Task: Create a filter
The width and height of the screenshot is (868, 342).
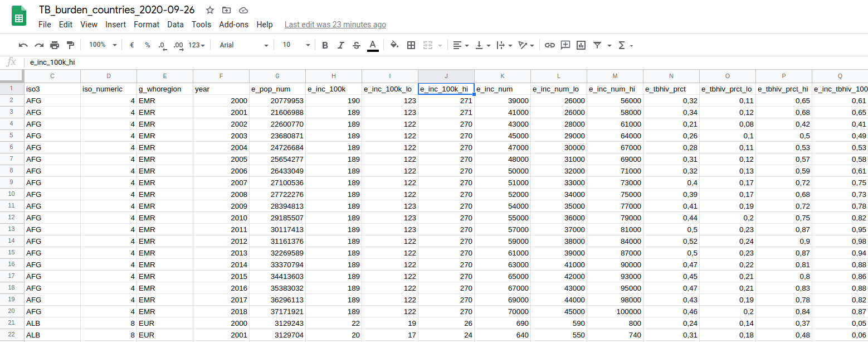Action: click(x=597, y=45)
